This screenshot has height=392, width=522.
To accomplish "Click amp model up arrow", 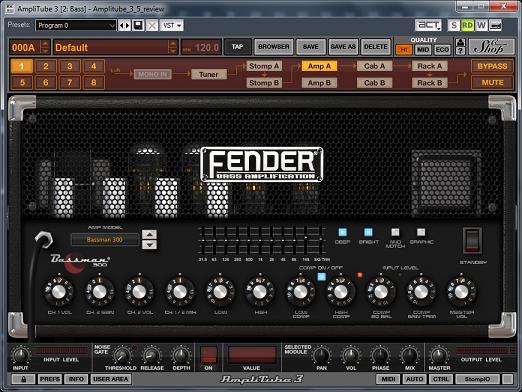I will [149, 234].
